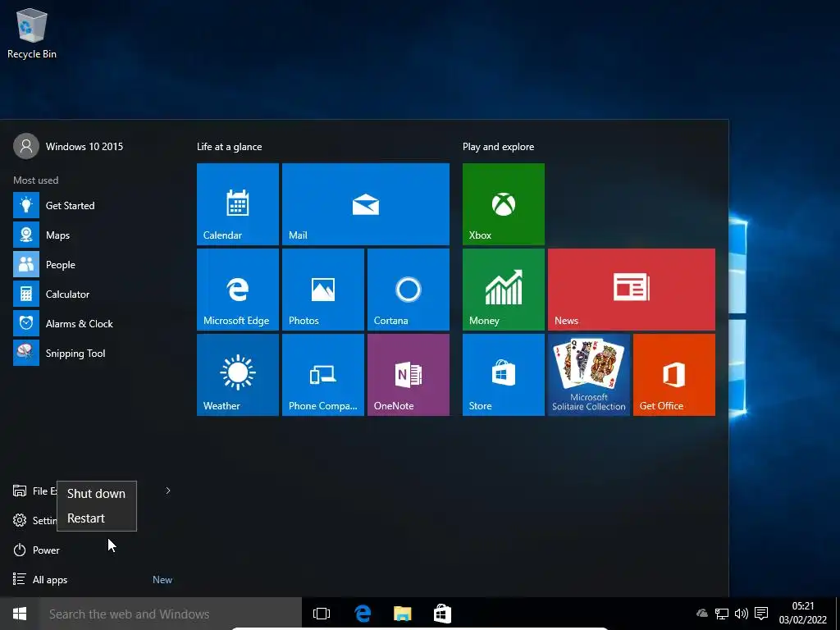Click the network tray icon
This screenshot has width=840, height=630.
(722, 614)
